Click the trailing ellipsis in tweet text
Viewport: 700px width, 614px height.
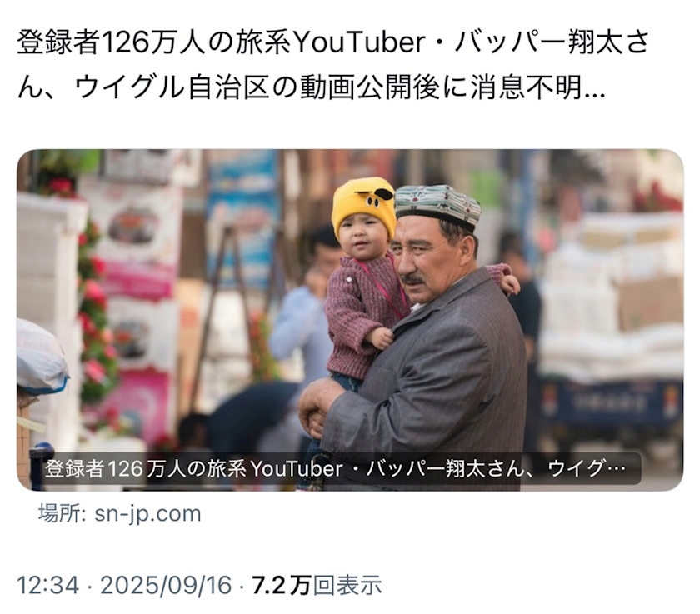coord(594,93)
